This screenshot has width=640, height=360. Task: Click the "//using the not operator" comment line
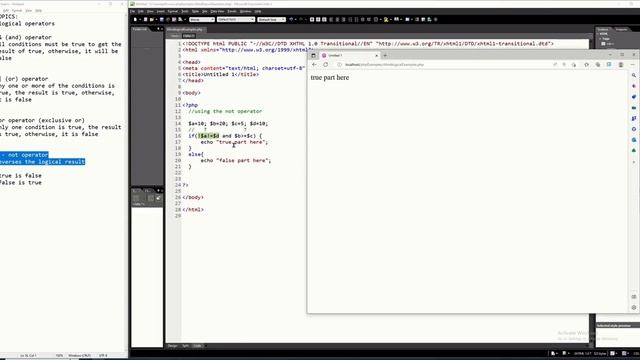click(x=225, y=111)
